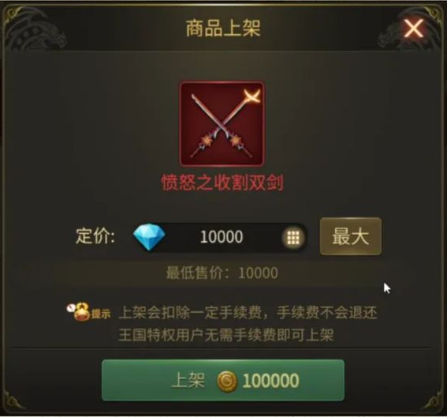
Task: Click the 100000 fee amount text
Action: coord(271,381)
